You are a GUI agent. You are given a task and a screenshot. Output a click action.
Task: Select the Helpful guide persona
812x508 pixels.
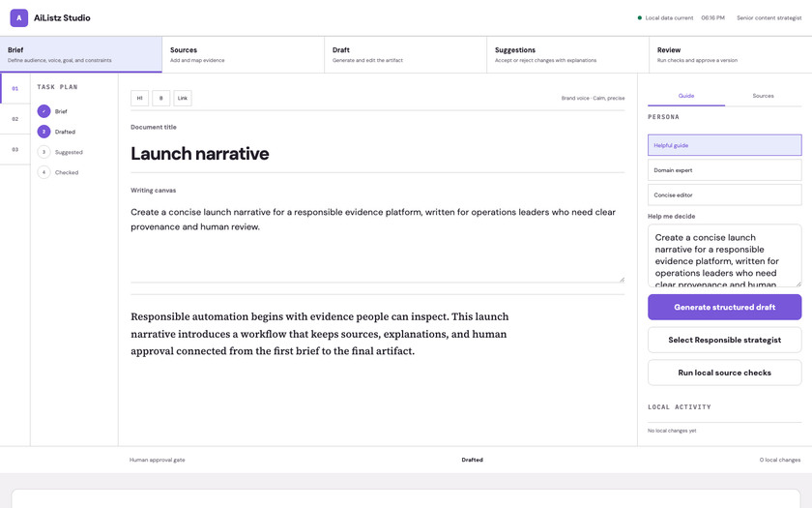point(724,145)
